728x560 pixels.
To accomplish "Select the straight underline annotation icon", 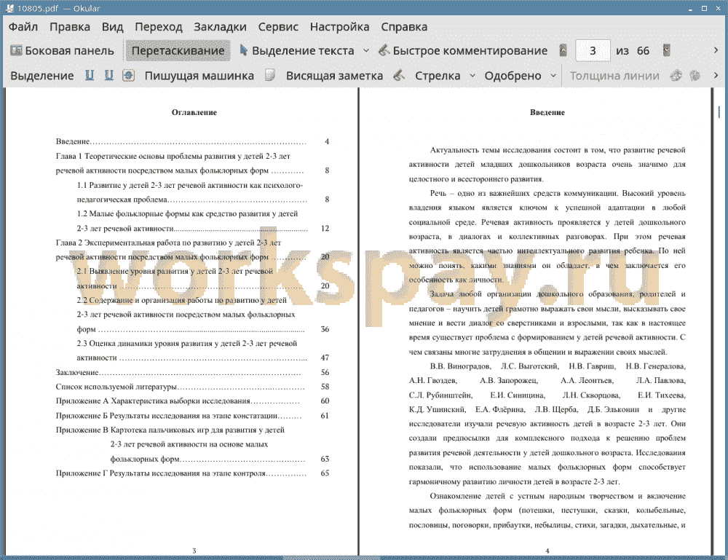I will pos(90,75).
